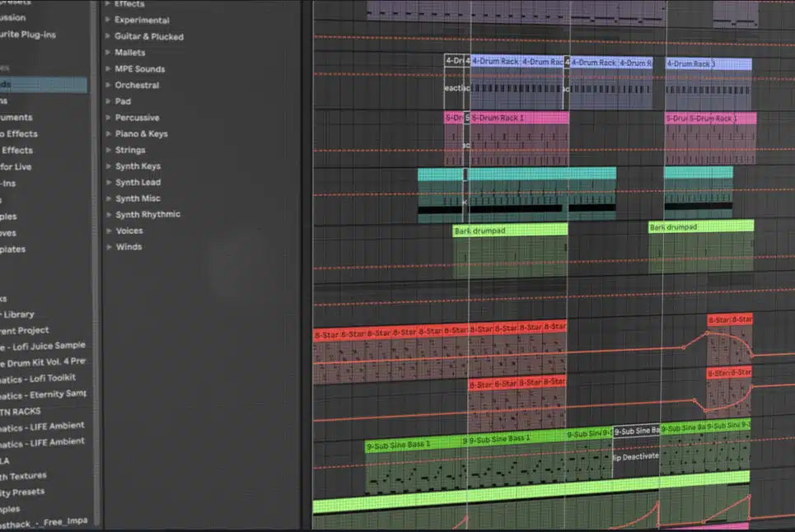Select the 'Winds' label
The width and height of the screenshot is (795, 532).
point(129,247)
